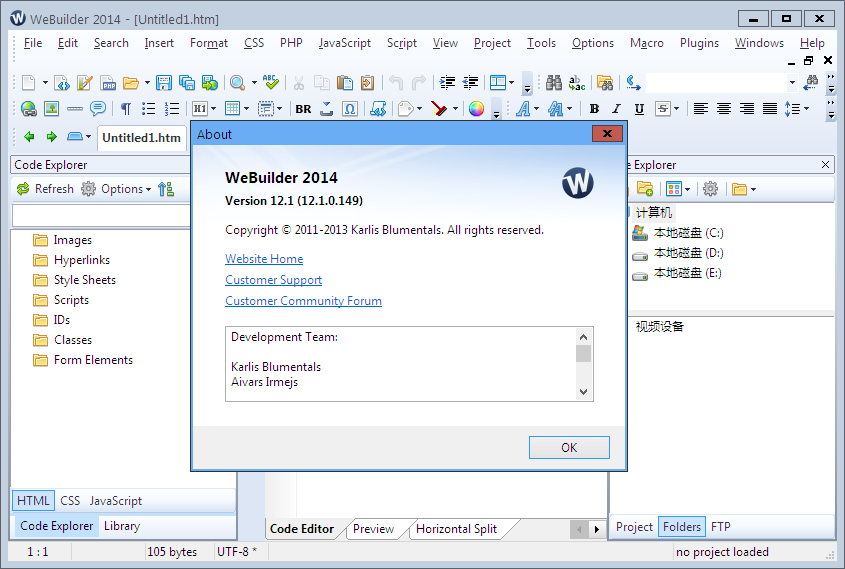Click Find in Files folder icon
845x569 pixels.
pyautogui.click(x=605, y=83)
